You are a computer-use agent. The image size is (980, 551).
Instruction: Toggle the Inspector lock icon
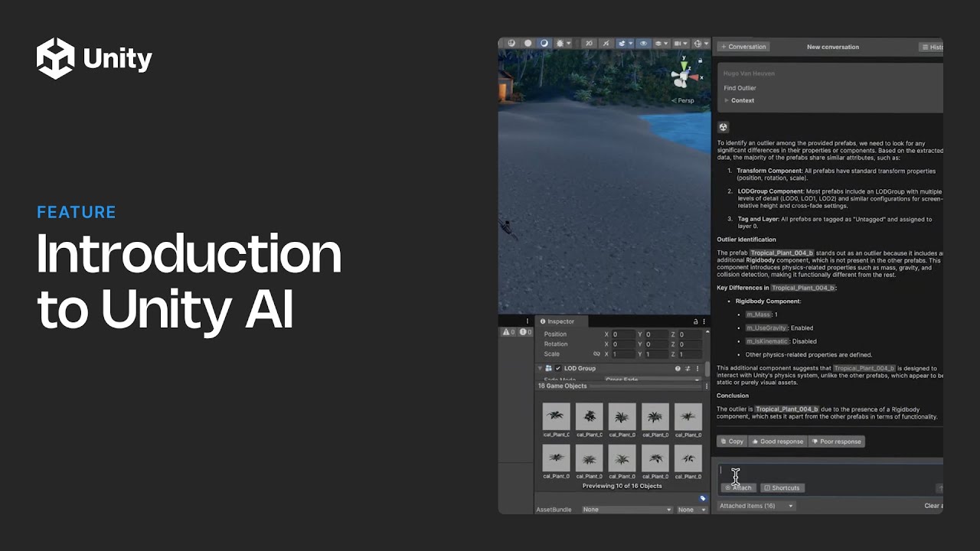tap(696, 321)
